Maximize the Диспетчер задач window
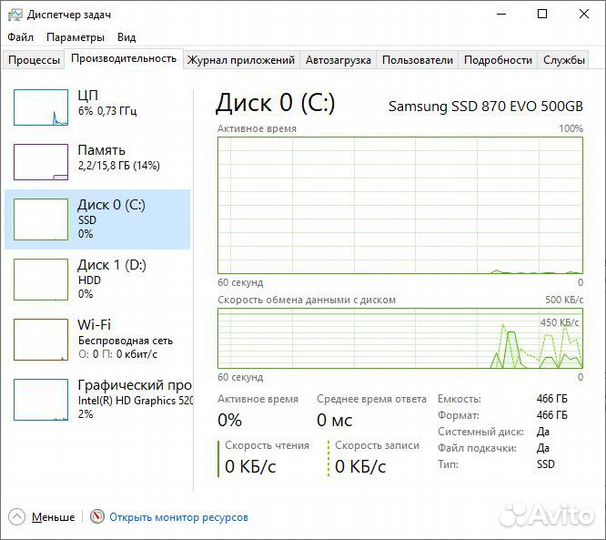Viewport: 606px width, 540px height. [x=542, y=14]
